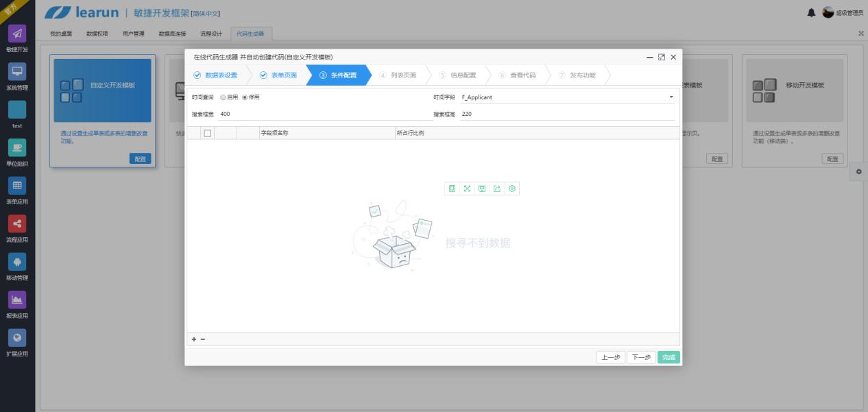The height and width of the screenshot is (412, 868).
Task: Select the 自定义开发模板 blue card thumbnail
Action: [102, 90]
